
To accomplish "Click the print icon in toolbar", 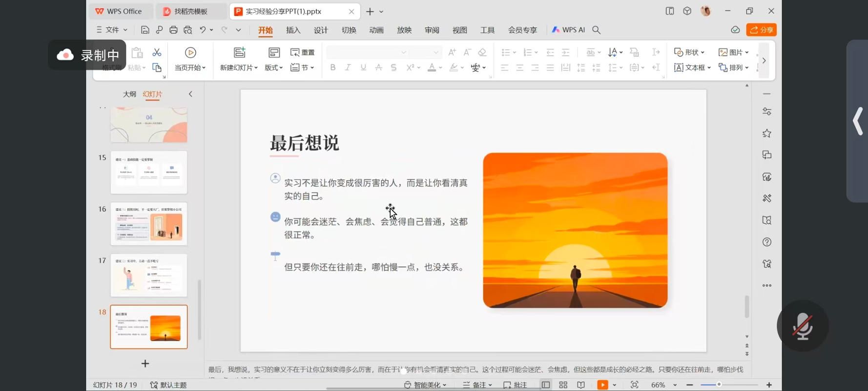I will [x=173, y=30].
